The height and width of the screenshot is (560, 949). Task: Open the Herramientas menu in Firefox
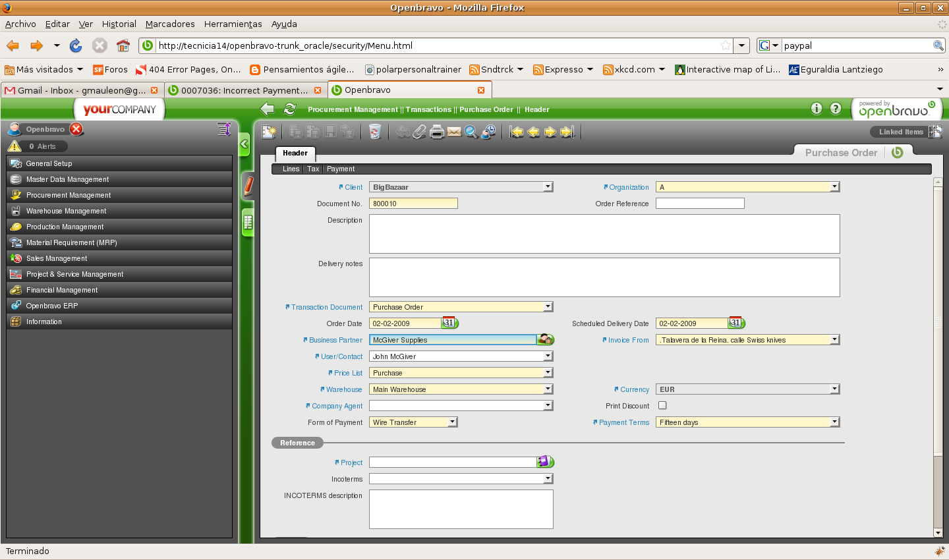[x=233, y=24]
